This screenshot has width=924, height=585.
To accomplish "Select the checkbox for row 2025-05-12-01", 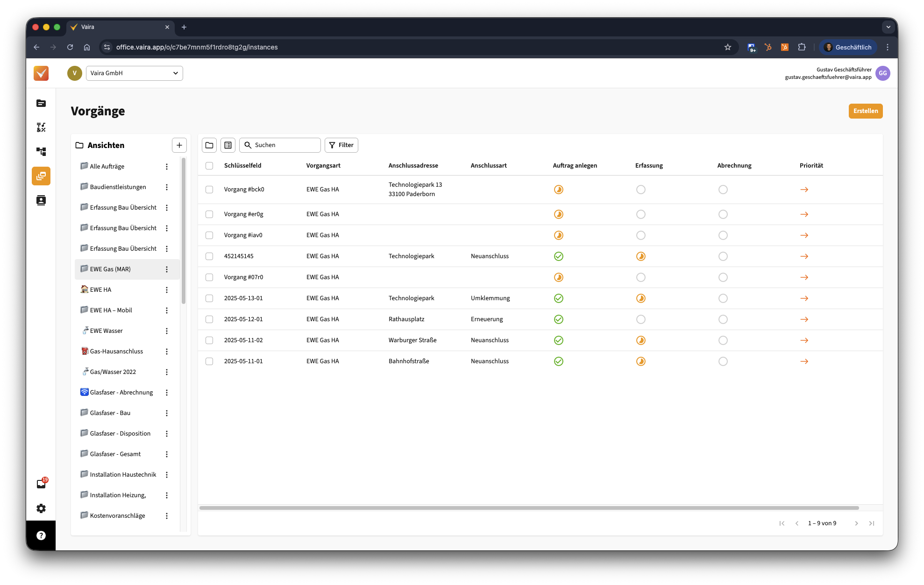I will (x=209, y=319).
